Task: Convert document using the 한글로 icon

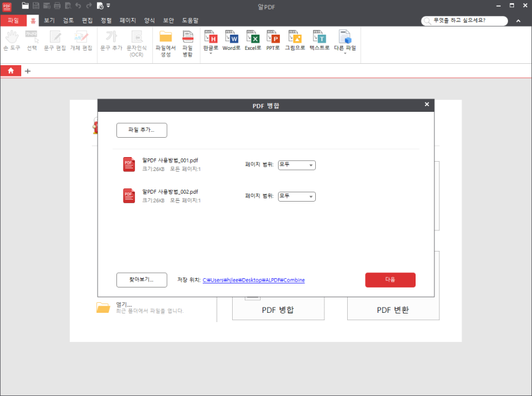Action: (211, 41)
